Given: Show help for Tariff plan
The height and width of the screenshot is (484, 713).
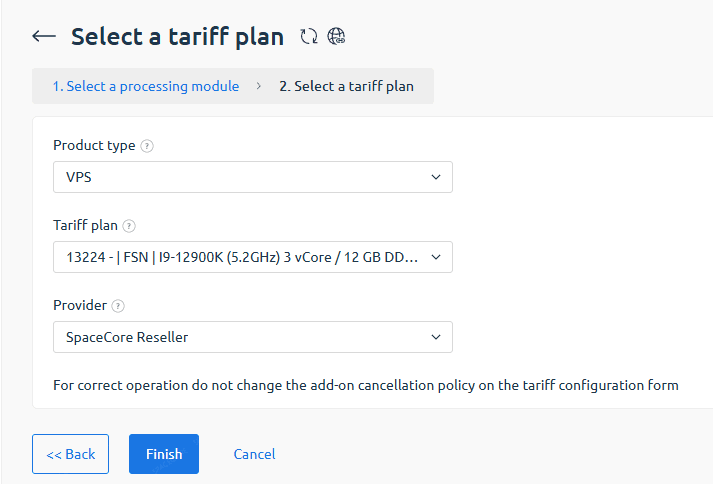Looking at the screenshot, I should pyautogui.click(x=129, y=226).
